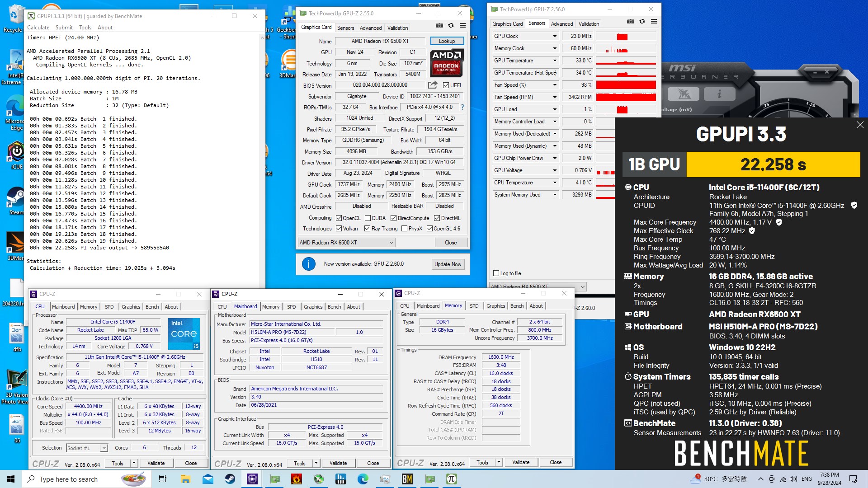Open the hamburger menu in GPU-Z 2.56.0
The width and height of the screenshot is (868, 488).
tap(654, 22)
